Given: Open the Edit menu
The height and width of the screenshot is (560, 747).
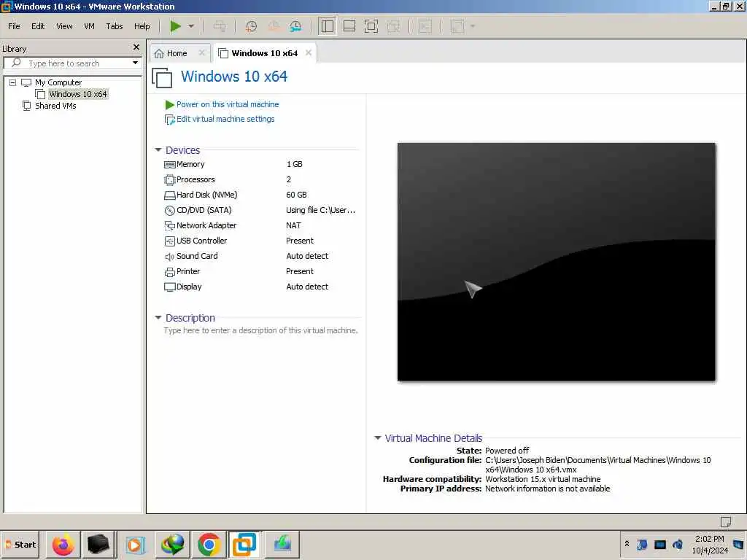Looking at the screenshot, I should [38, 26].
